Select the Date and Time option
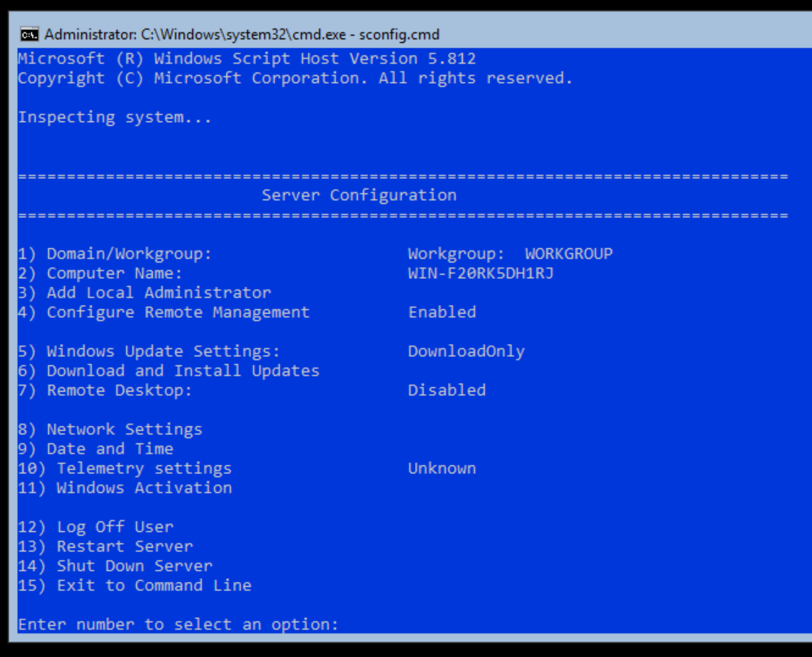This screenshot has height=657, width=812. tap(95, 449)
